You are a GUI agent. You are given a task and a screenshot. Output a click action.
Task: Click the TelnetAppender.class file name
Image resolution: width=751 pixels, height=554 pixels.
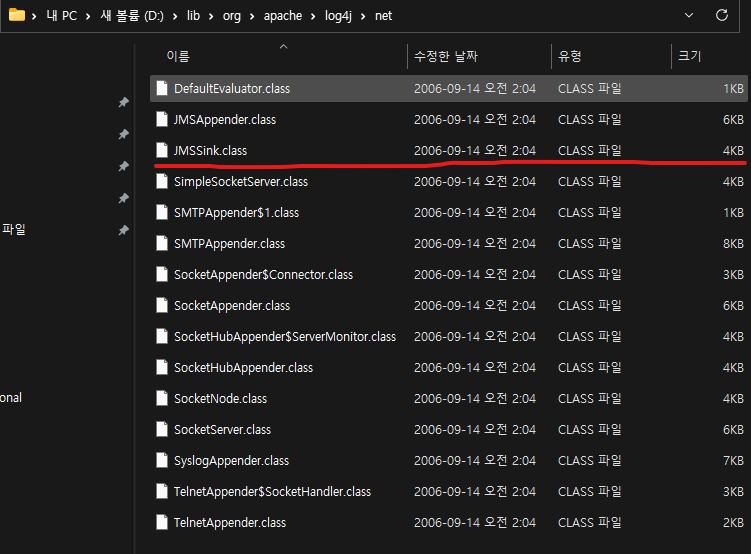point(230,523)
